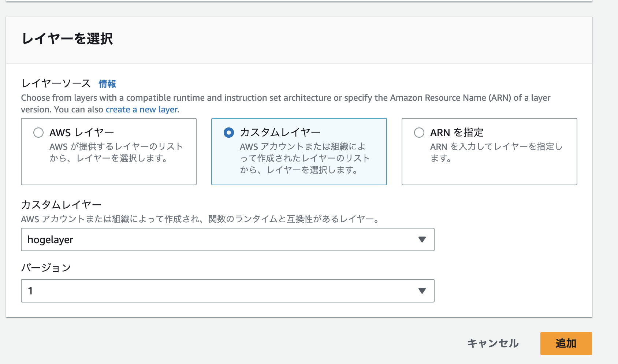The image size is (618, 364).
Task: Open the 情報 link beside レイヤーソース
Action: click(107, 84)
